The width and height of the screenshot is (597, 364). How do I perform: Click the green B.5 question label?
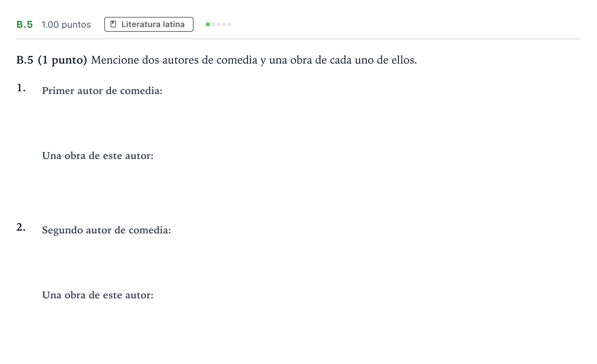24,25
